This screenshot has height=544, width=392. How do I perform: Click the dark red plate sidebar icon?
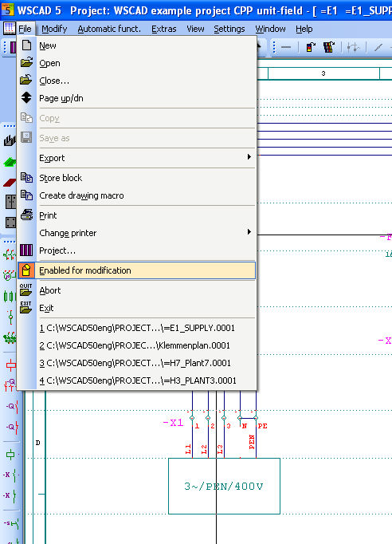point(10,182)
